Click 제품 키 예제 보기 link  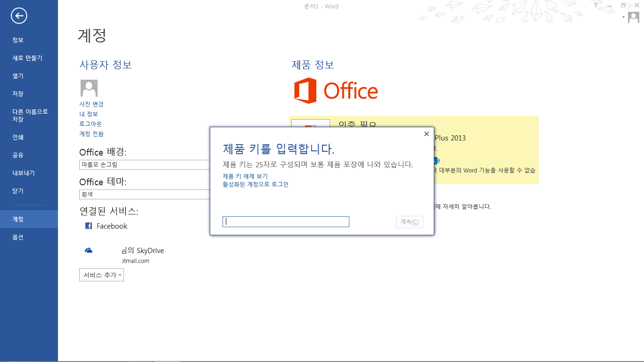tap(245, 176)
